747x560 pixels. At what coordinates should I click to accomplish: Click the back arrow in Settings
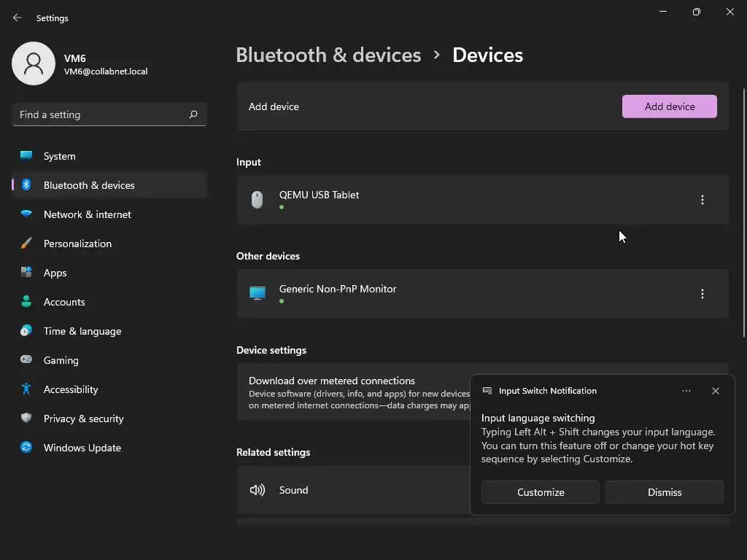(18, 17)
